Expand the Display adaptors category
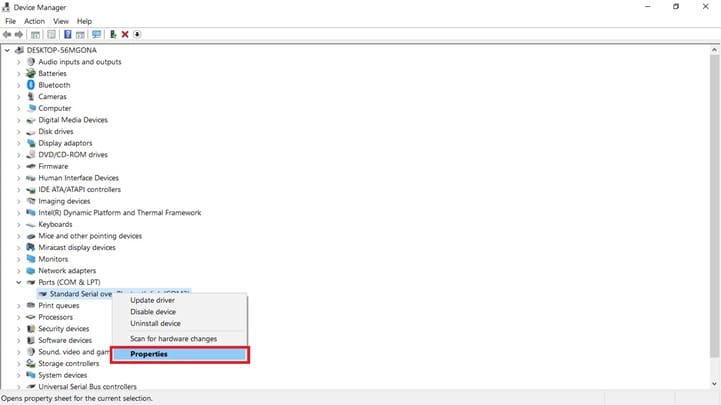721x405 pixels. coord(19,143)
